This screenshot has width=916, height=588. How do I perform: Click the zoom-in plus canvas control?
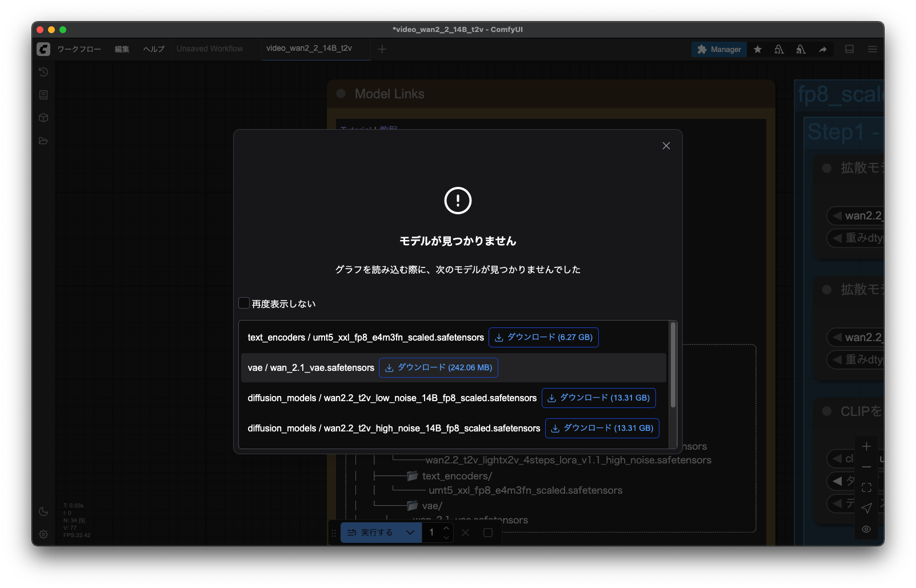pos(866,446)
